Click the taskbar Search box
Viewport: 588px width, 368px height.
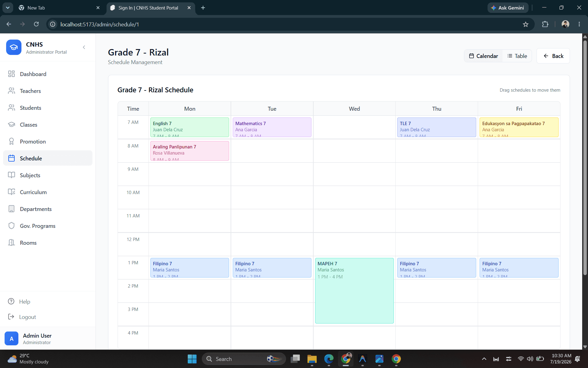coord(244,359)
